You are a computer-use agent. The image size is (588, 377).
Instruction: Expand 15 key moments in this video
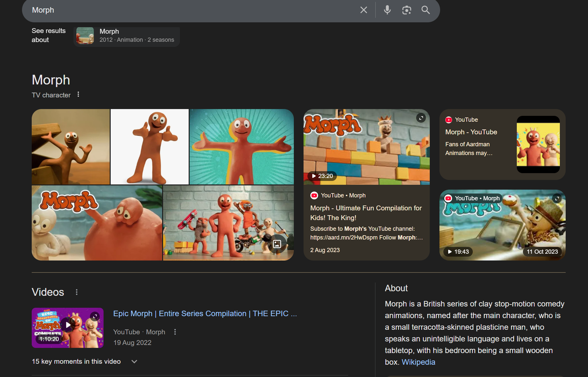click(85, 361)
